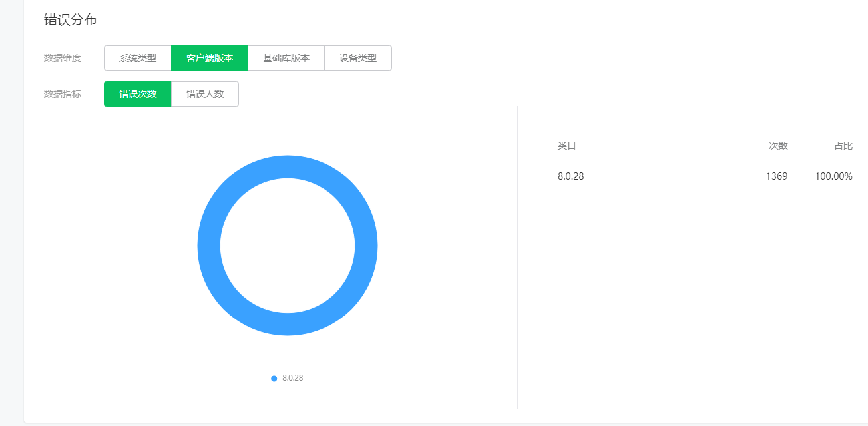This screenshot has height=426, width=868.
Task: Click the 数据维度 label
Action: pos(63,58)
